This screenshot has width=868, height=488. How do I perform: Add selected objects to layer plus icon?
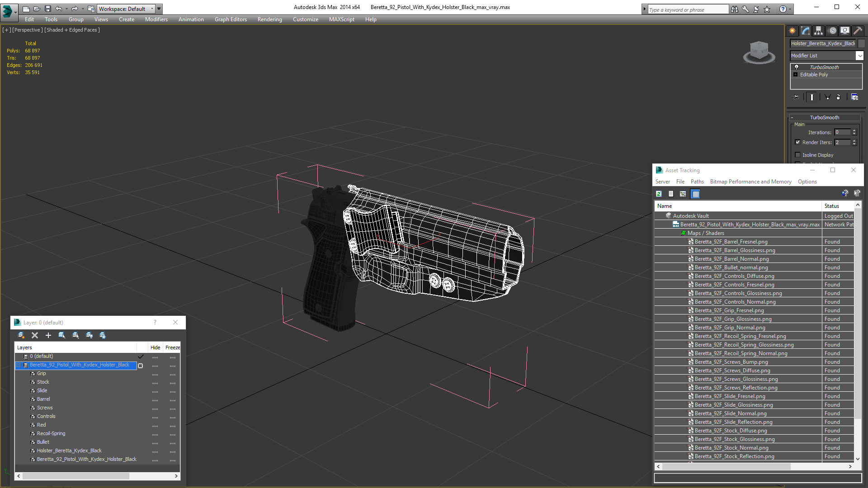(48, 335)
